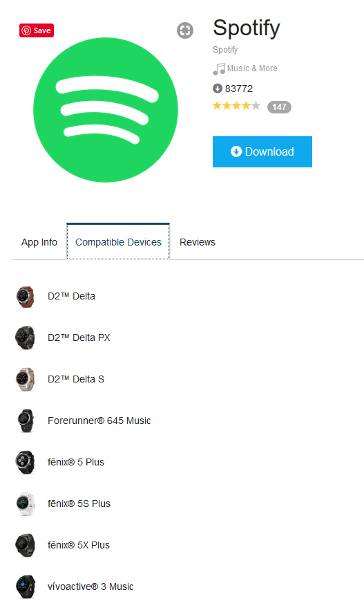The image size is (364, 610).
Task: Click the Forerunner 645 Music watch icon
Action: point(26,420)
